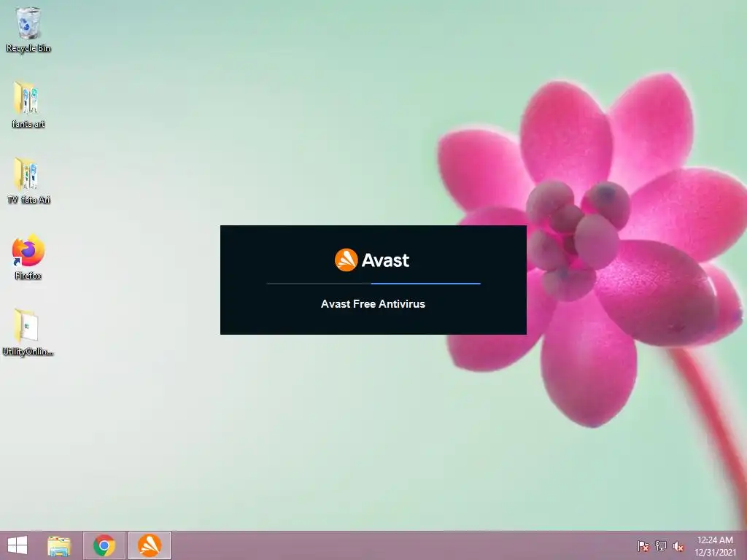Open the network status tray icon
The width and height of the screenshot is (747, 560).
(661, 545)
